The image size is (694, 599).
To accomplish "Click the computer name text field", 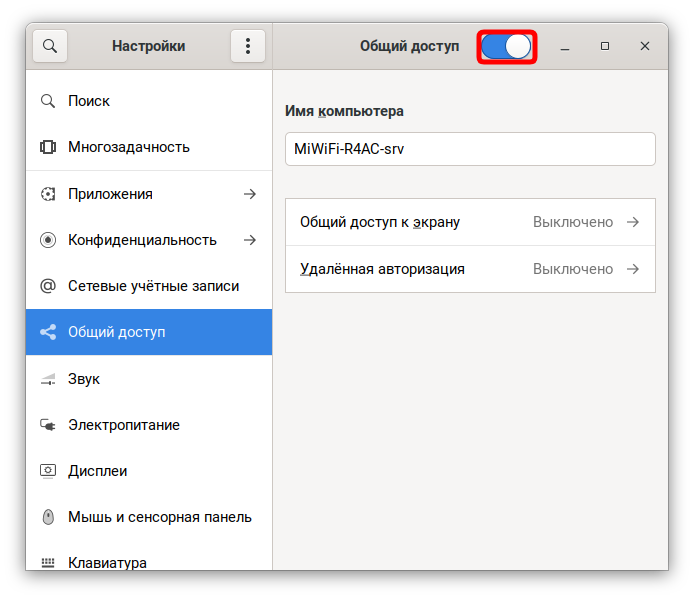I will tap(470, 149).
